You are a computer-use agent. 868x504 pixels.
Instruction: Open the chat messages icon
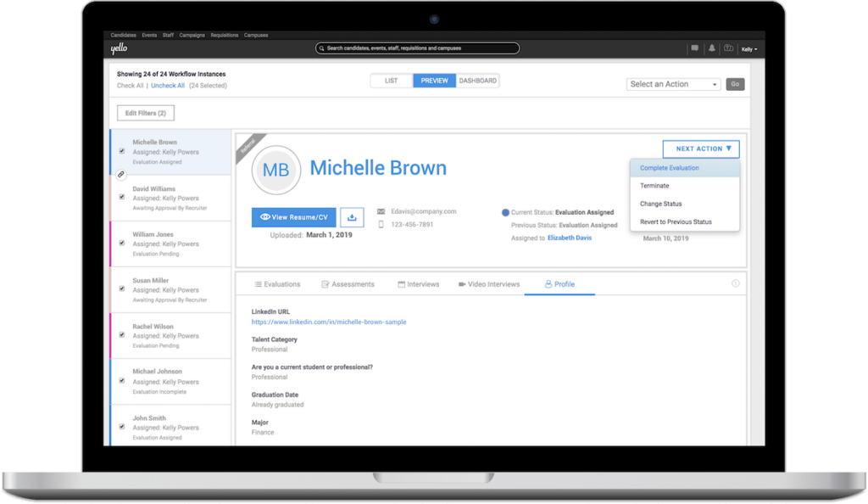695,48
